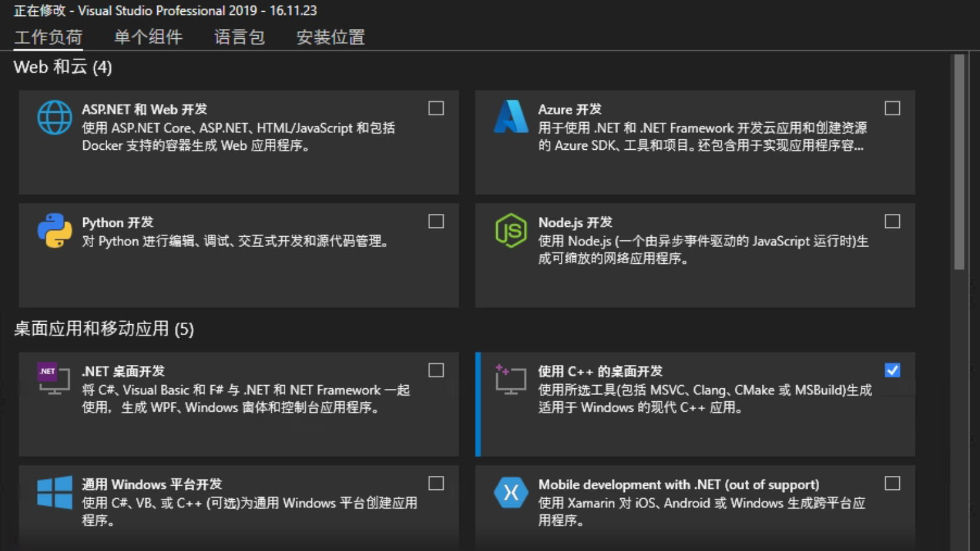Click the 桌面应用和移动应用 (5) section heading
This screenshot has height=551, width=980.
[x=104, y=329]
